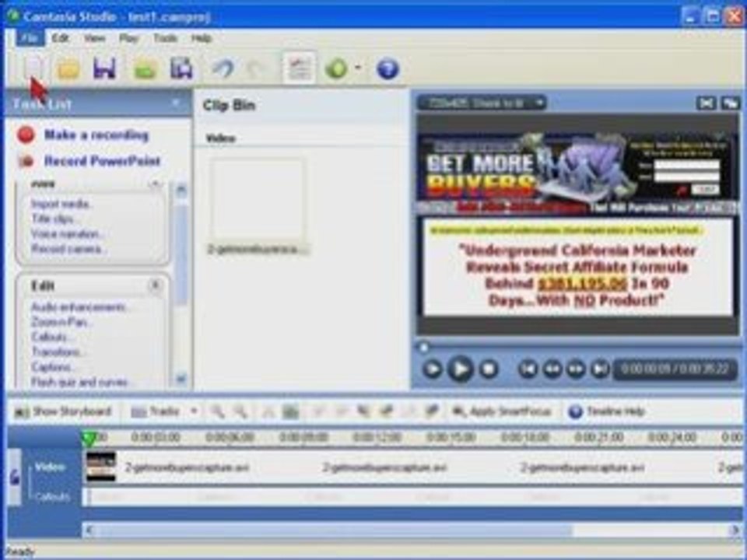Click the Task List scrollbar down arrow

pyautogui.click(x=181, y=379)
